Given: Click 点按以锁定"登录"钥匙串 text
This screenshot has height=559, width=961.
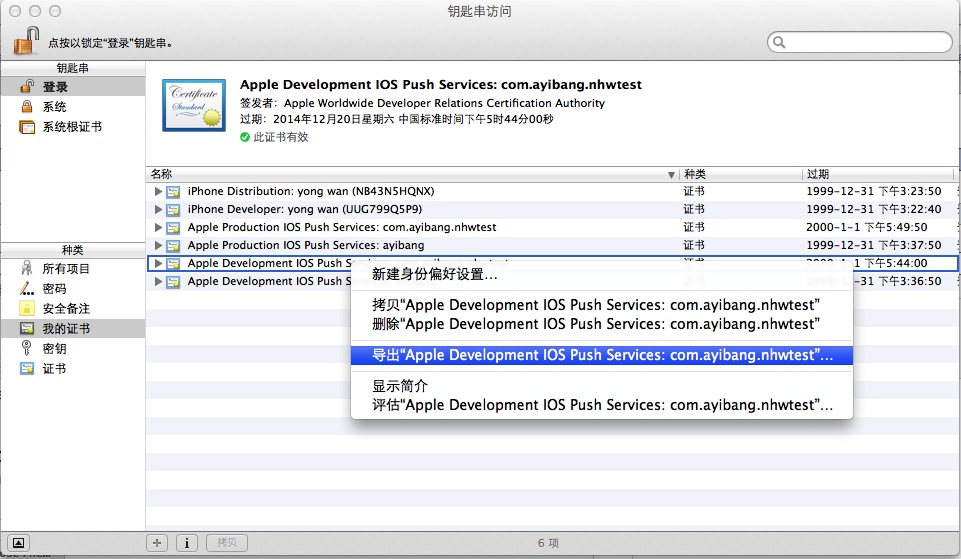Looking at the screenshot, I should 110,43.
